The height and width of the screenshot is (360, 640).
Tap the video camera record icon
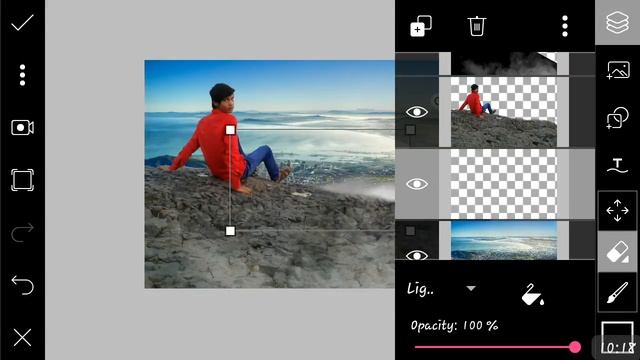click(22, 127)
